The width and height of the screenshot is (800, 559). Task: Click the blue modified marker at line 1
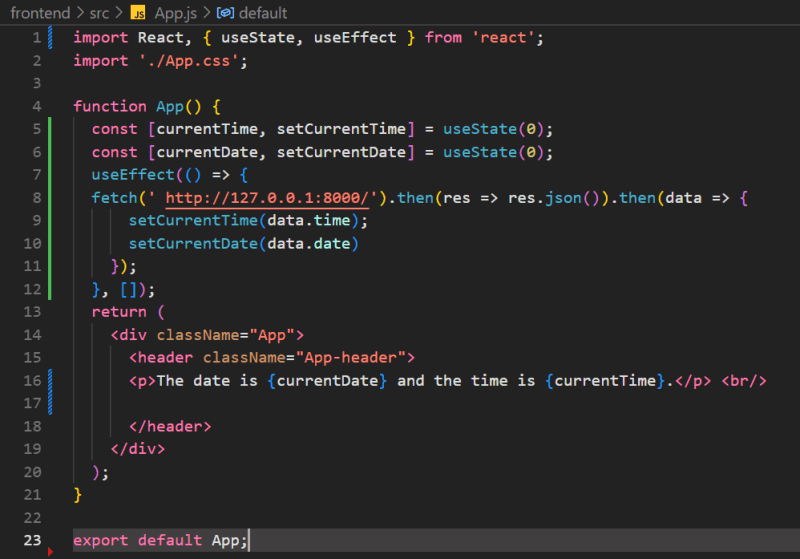[x=50, y=38]
